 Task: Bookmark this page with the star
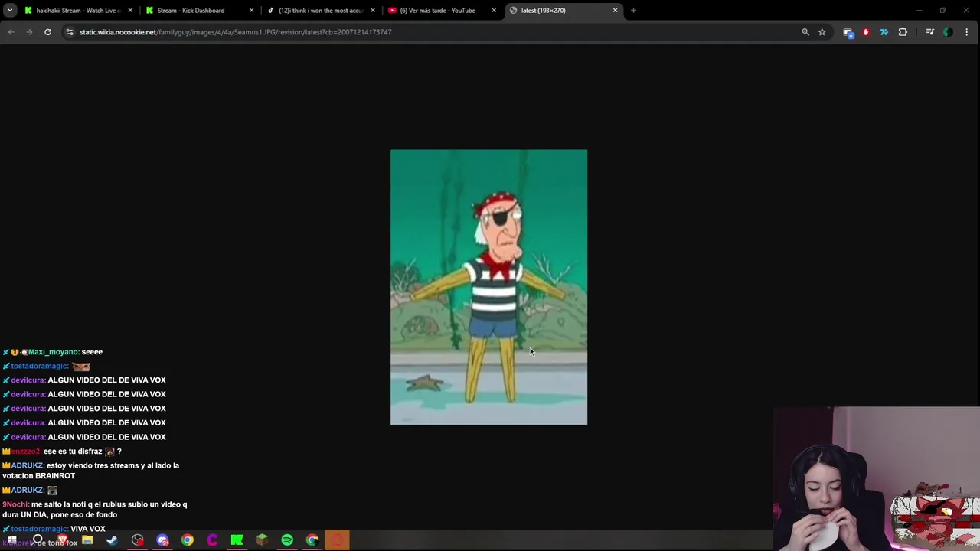[x=822, y=32]
